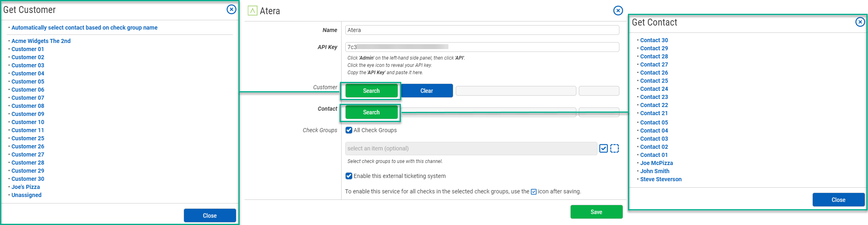
Task: Select John Smith contact
Action: pyautogui.click(x=655, y=171)
